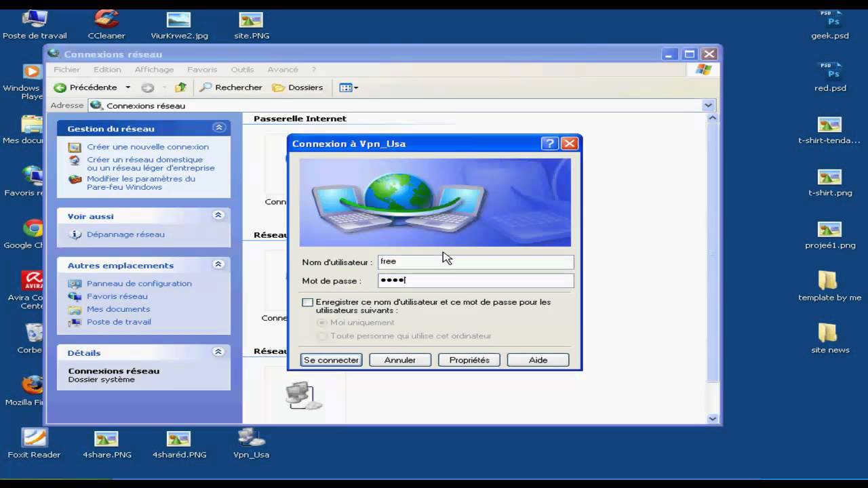Click the Aide button
The width and height of the screenshot is (868, 488).
click(538, 360)
